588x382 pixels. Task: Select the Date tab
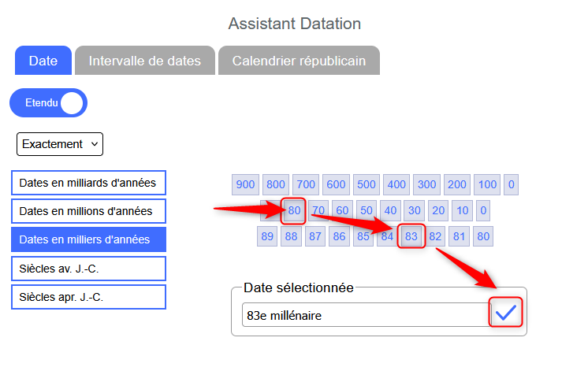click(x=43, y=61)
